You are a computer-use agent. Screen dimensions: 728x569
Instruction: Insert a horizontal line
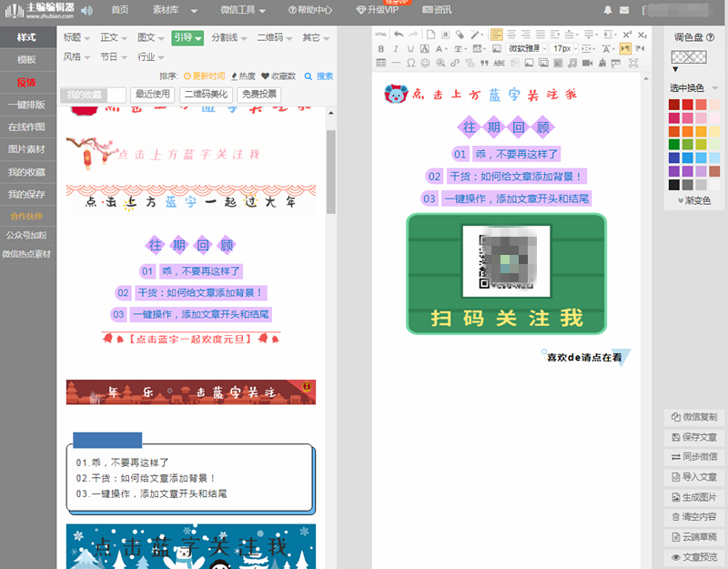[x=396, y=63]
